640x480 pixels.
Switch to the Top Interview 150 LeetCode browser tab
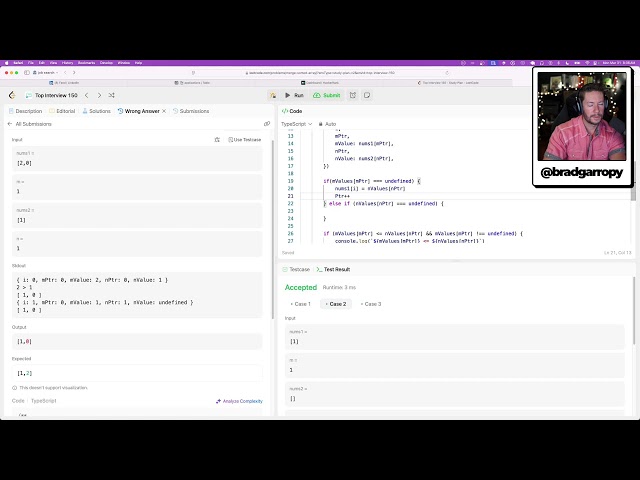coord(448,82)
